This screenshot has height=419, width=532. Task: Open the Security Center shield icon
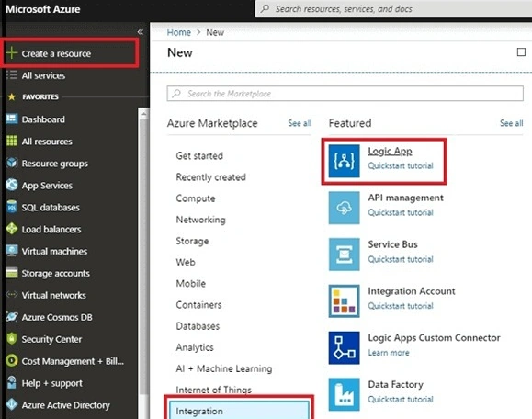tap(12, 339)
